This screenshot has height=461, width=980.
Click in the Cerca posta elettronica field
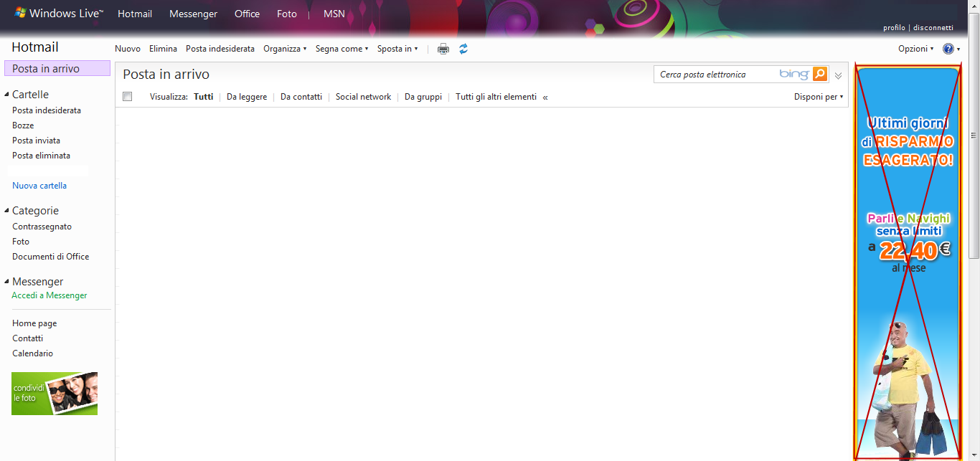[717, 74]
